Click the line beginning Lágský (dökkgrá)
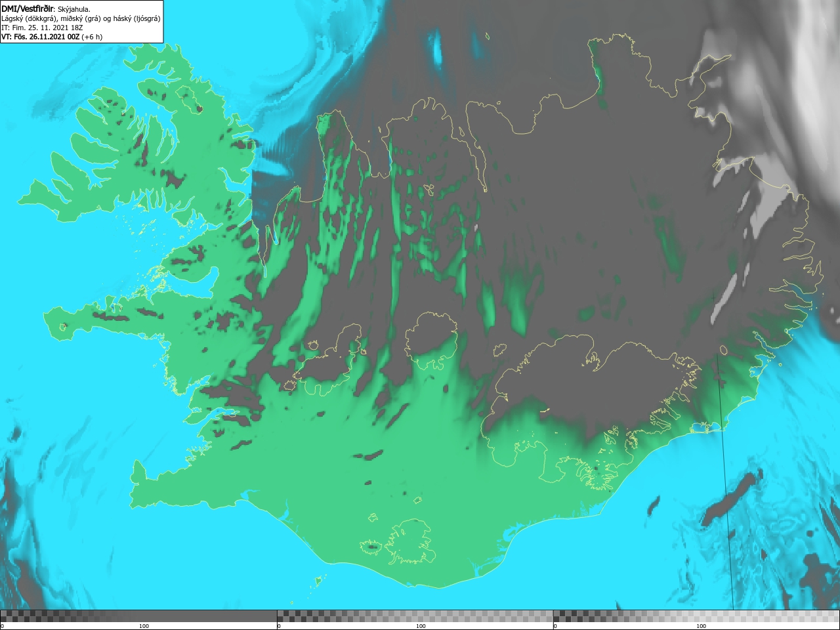Viewport: 840px width, 630px height. coord(81,18)
